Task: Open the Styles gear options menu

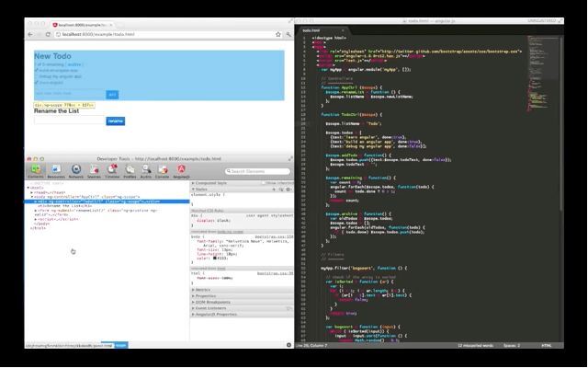Action: point(288,190)
